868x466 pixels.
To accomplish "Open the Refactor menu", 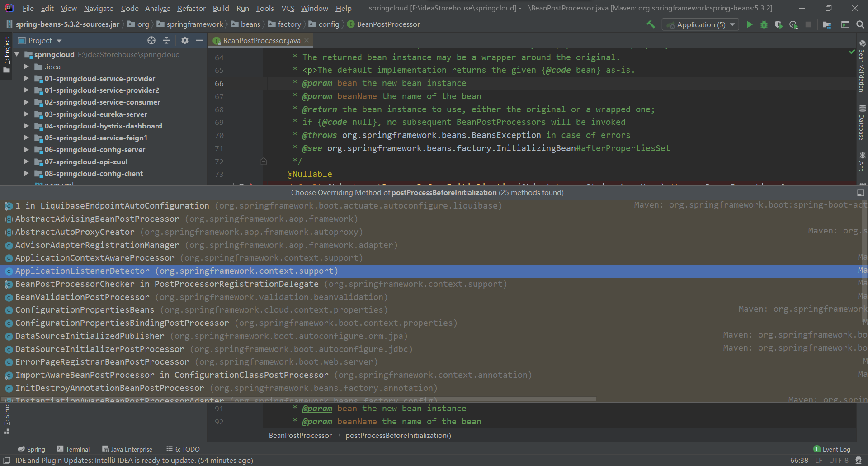I will pyautogui.click(x=191, y=8).
